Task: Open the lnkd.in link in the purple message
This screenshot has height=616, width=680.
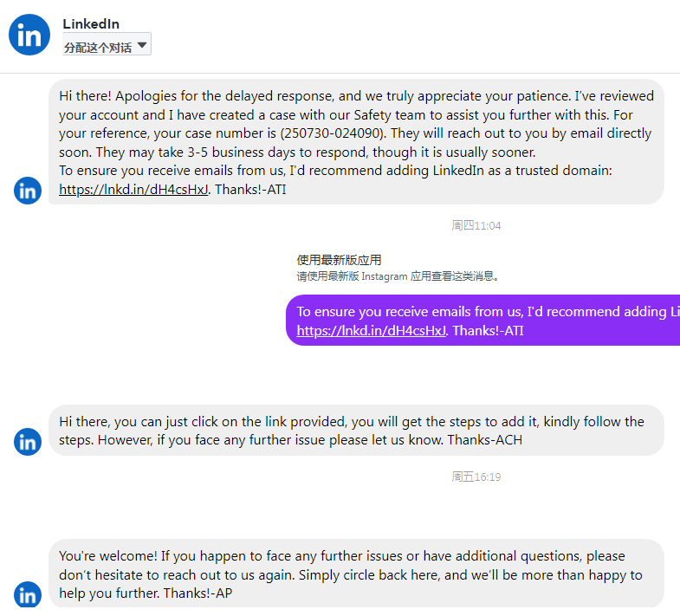Action: point(371,330)
